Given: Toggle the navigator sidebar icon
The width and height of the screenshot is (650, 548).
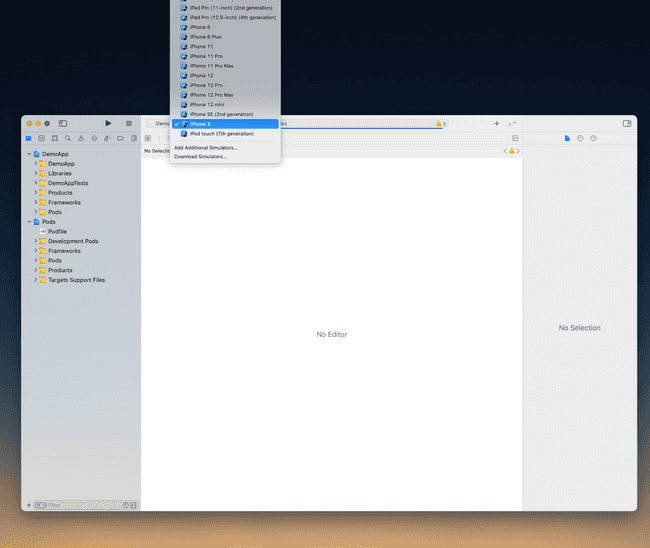Looking at the screenshot, I should (x=63, y=124).
